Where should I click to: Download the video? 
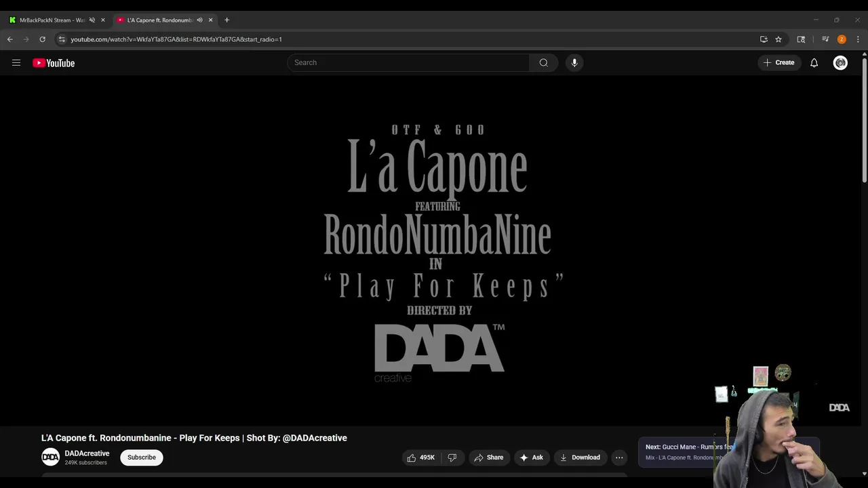click(580, 457)
